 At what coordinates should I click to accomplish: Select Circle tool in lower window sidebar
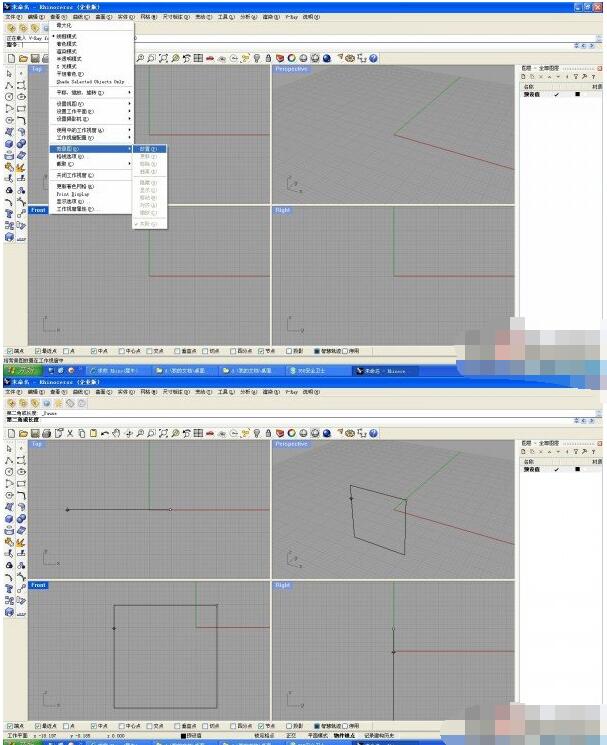click(9, 472)
